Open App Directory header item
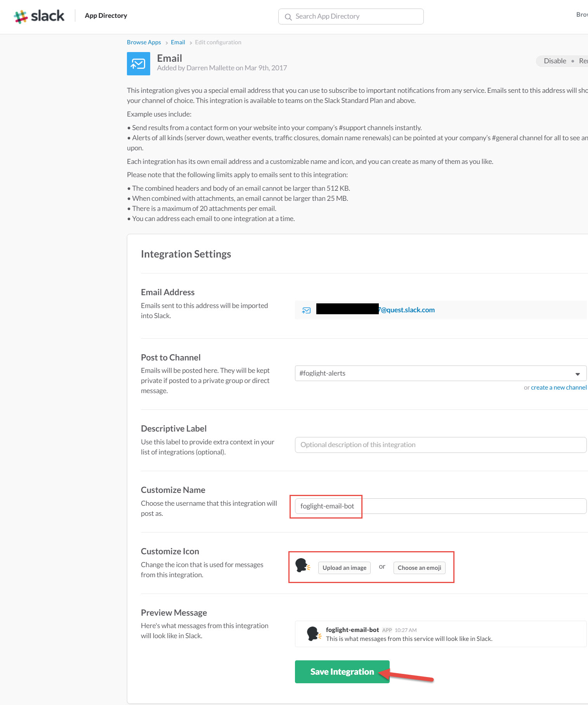This screenshot has height=705, width=588. 106,16
